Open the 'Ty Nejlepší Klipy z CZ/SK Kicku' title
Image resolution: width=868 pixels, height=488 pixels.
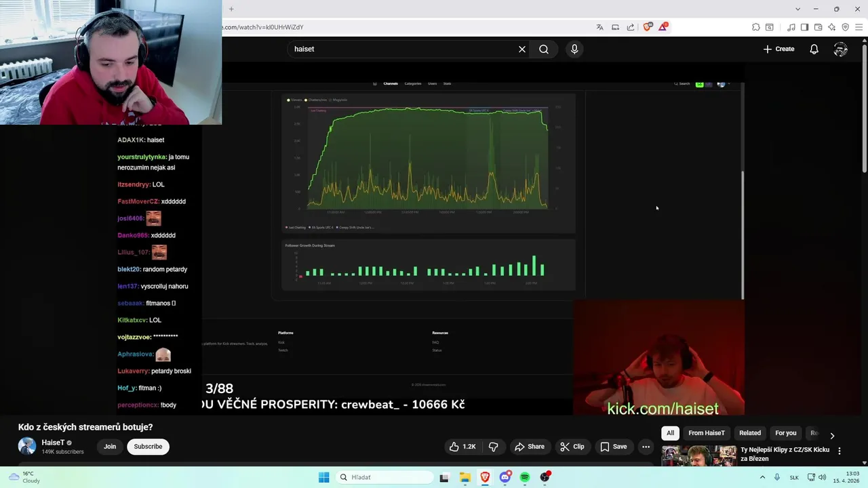(x=785, y=454)
